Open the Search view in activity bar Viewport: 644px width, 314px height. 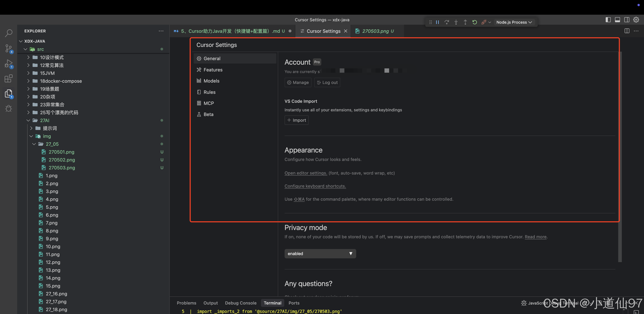[x=9, y=33]
